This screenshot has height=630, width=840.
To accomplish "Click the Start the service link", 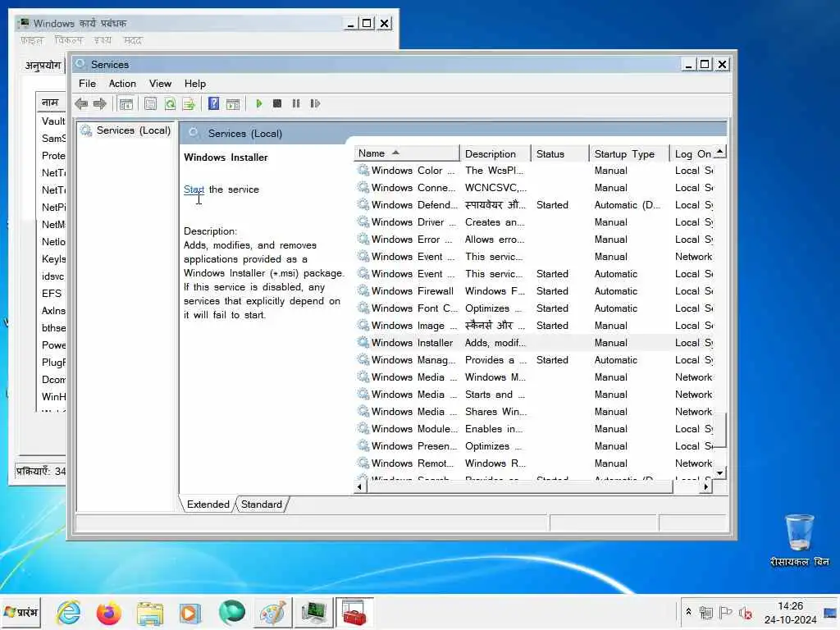I will coord(194,189).
